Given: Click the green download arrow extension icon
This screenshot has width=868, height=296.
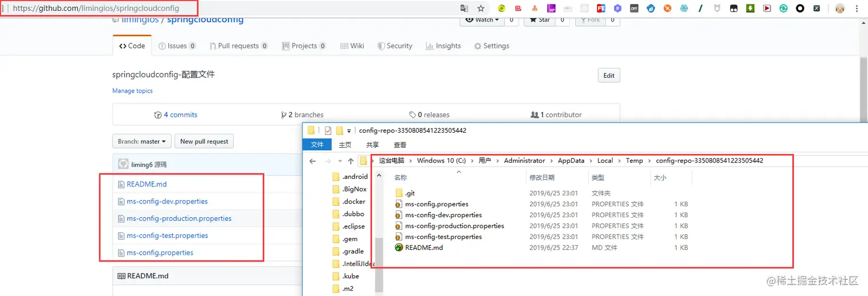Looking at the screenshot, I should (750, 9).
